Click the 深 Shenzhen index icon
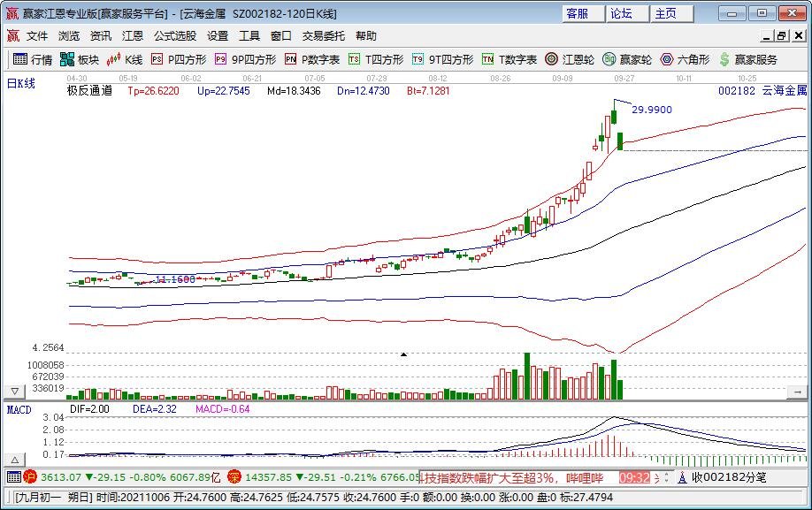 tap(234, 477)
